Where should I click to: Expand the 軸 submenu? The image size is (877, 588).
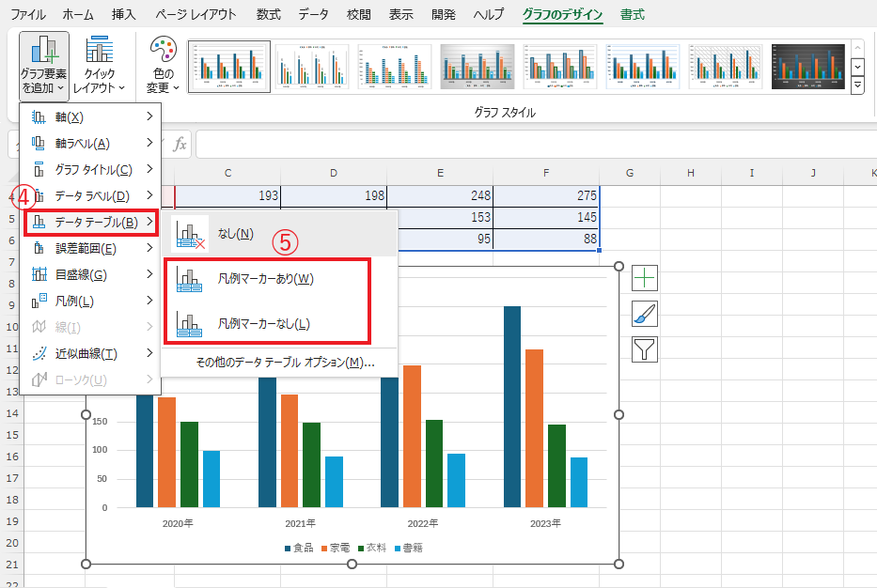(x=91, y=116)
